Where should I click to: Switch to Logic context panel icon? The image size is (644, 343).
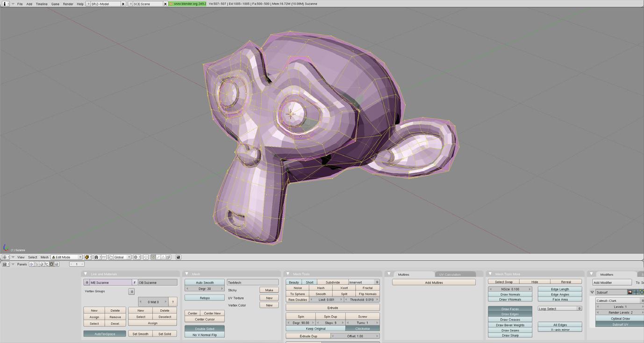tap(31, 264)
